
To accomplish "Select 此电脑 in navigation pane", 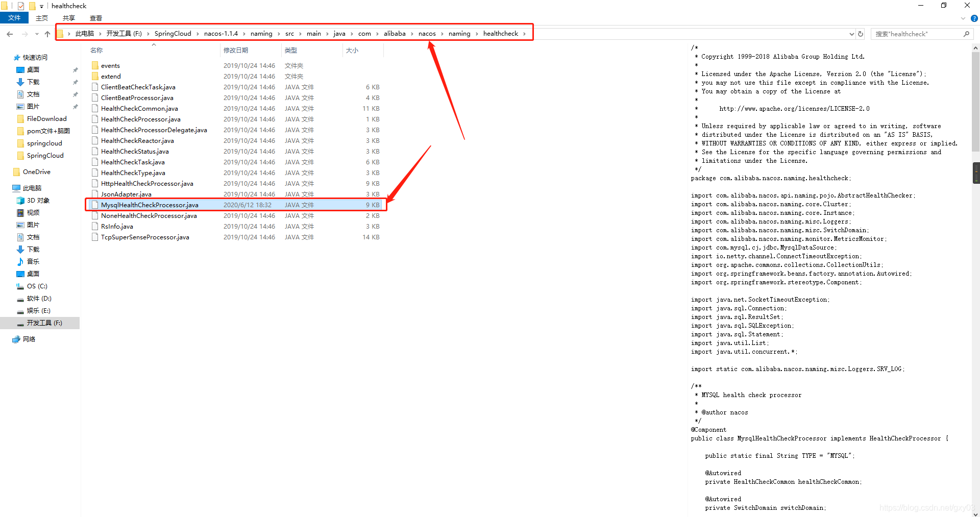I will (32, 188).
